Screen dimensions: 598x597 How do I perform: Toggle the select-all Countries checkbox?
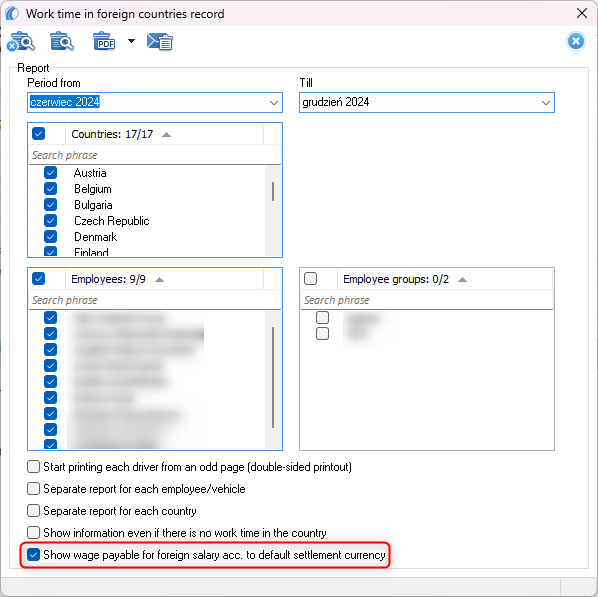coord(39,134)
